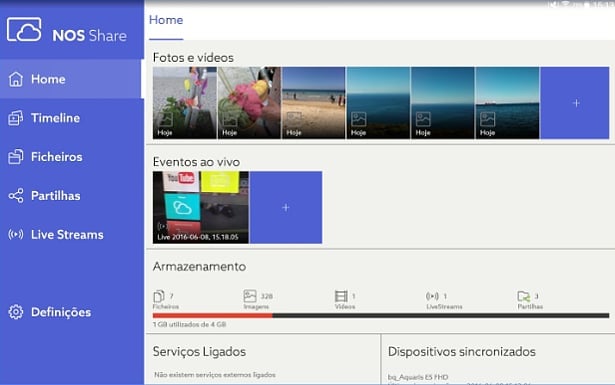The width and height of the screenshot is (615, 385).
Task: Open Definições gear icon
Action: point(16,312)
